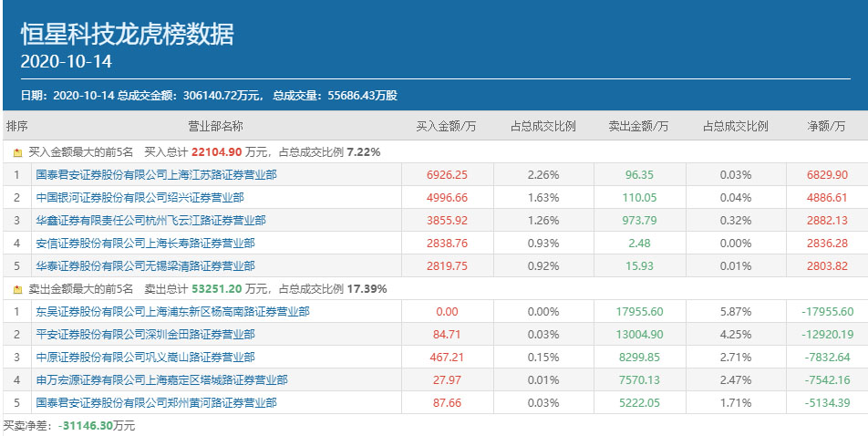The image size is (868, 436).
Task: Select 安信证券上海长寿路证券营业部 link
Action: (145, 243)
